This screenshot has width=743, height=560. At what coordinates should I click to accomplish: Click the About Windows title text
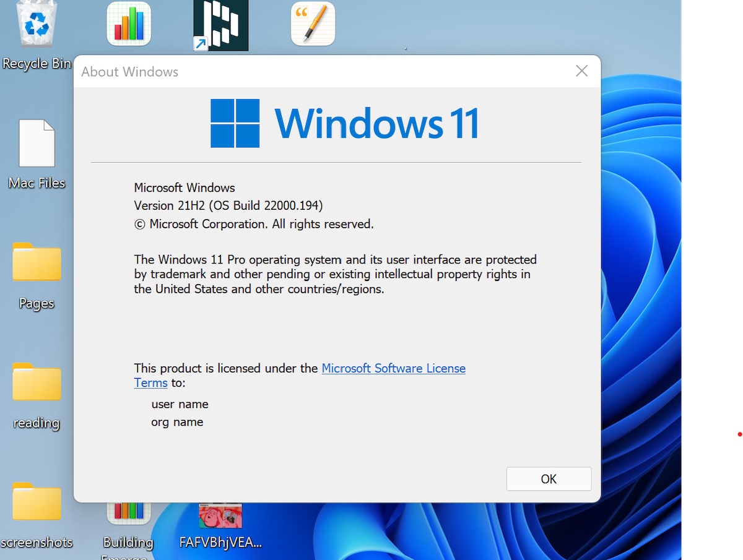coord(129,72)
